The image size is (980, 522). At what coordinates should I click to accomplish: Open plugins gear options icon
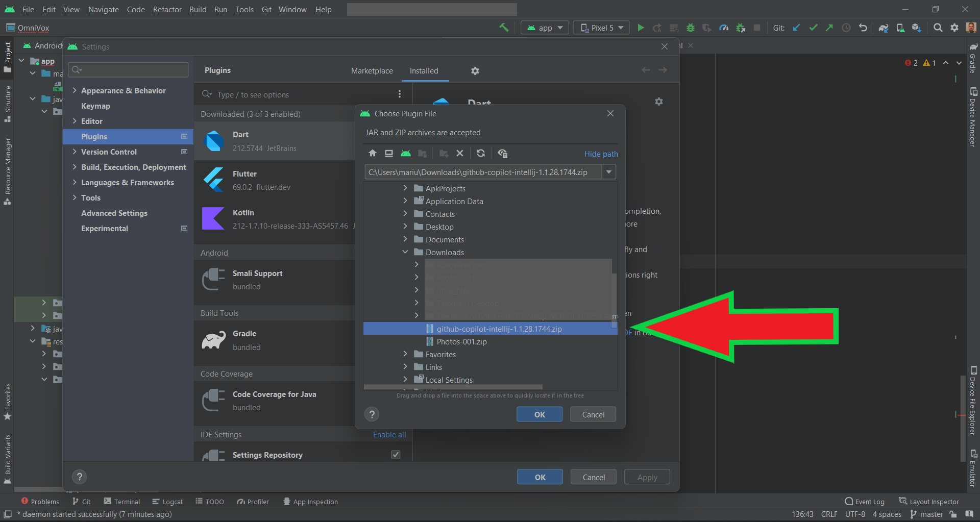tap(475, 71)
